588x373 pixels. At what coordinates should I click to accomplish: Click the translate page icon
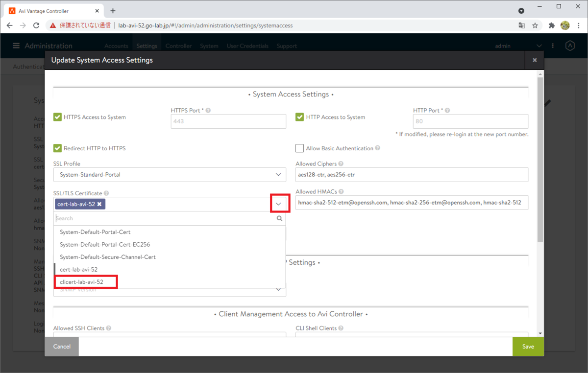[522, 25]
